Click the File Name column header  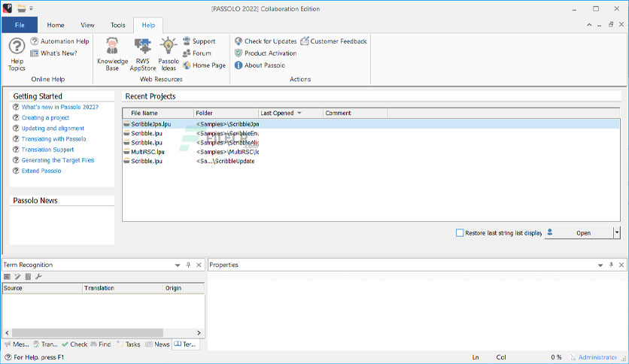(x=158, y=113)
